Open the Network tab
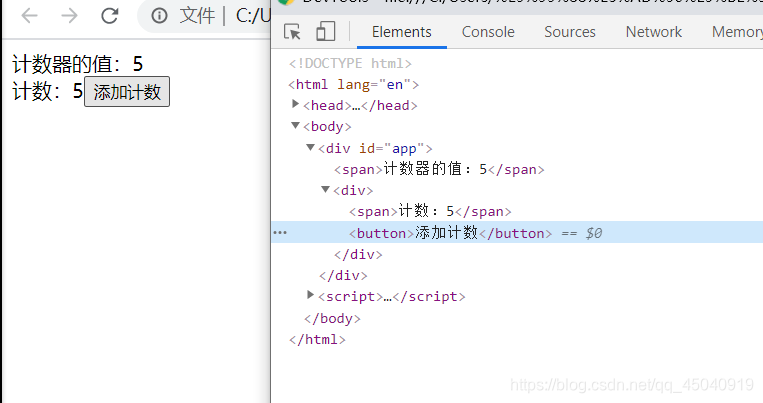 point(654,32)
